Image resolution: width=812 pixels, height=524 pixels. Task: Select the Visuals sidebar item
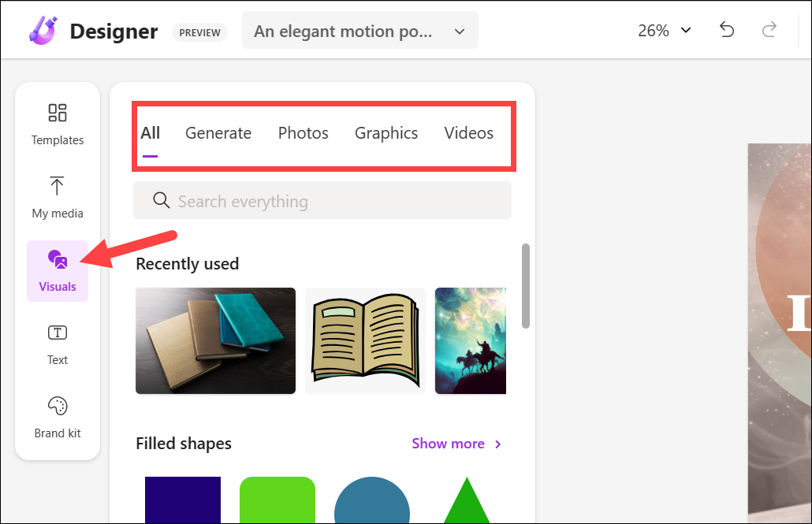tap(58, 271)
